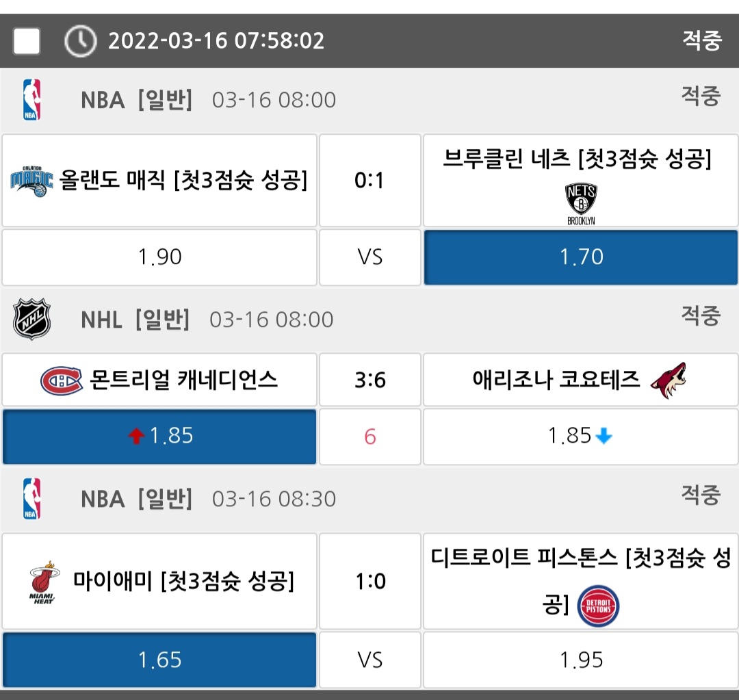Click the NBA logo for the 08:00 game
This screenshot has height=700, width=739.
coord(31,100)
